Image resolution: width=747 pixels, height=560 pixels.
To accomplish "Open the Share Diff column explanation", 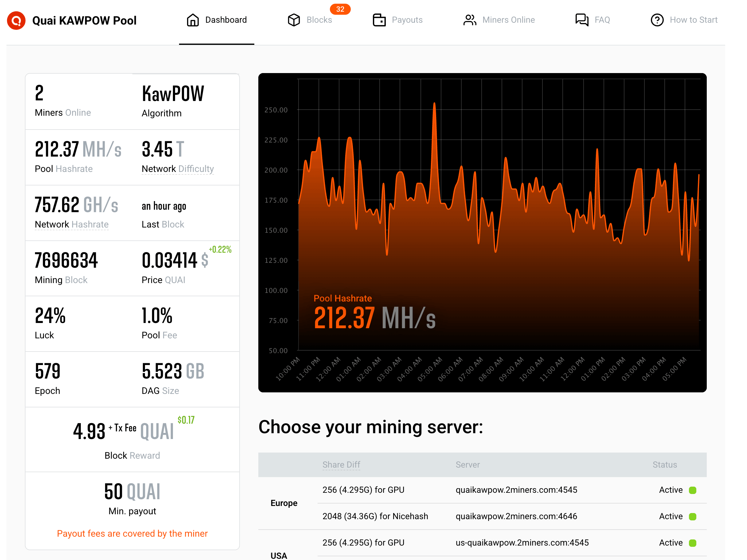I will coord(341,465).
